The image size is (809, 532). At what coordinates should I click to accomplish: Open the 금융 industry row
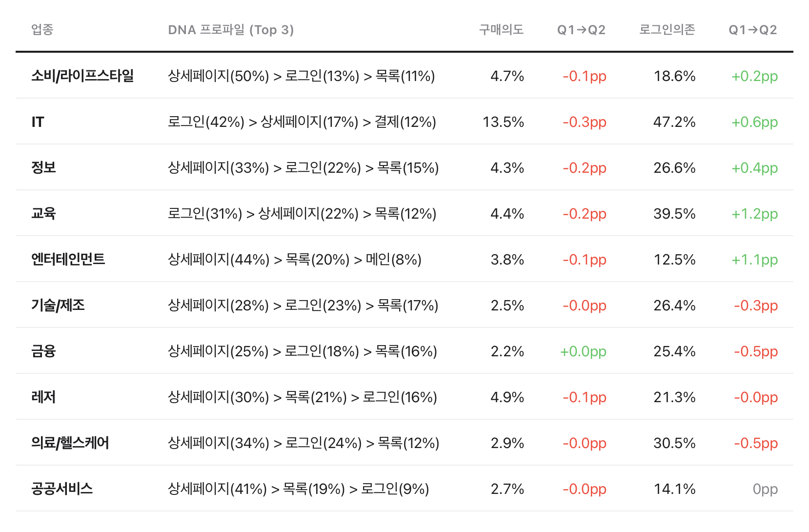coord(43,351)
